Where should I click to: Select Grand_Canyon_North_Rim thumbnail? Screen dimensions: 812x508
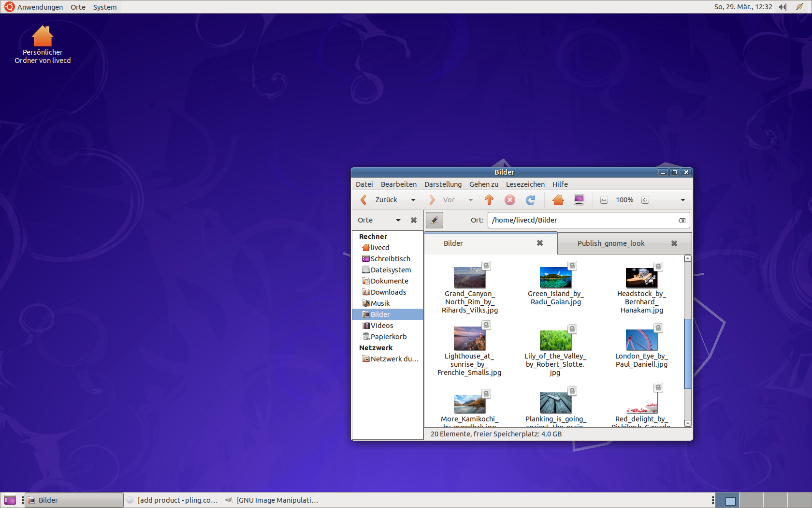(x=469, y=278)
